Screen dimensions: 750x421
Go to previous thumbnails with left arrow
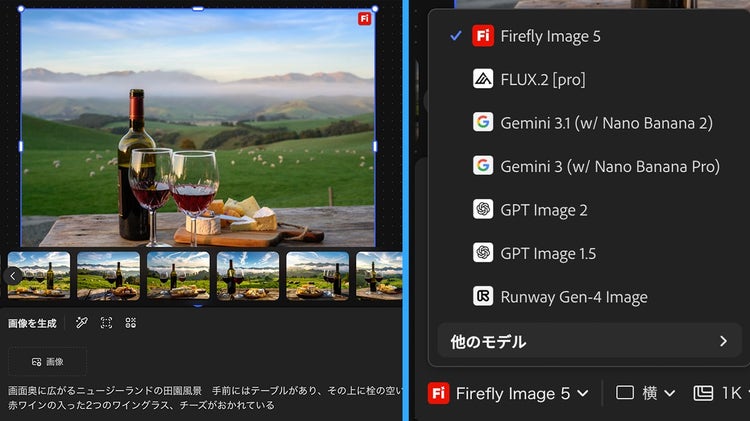[13, 276]
